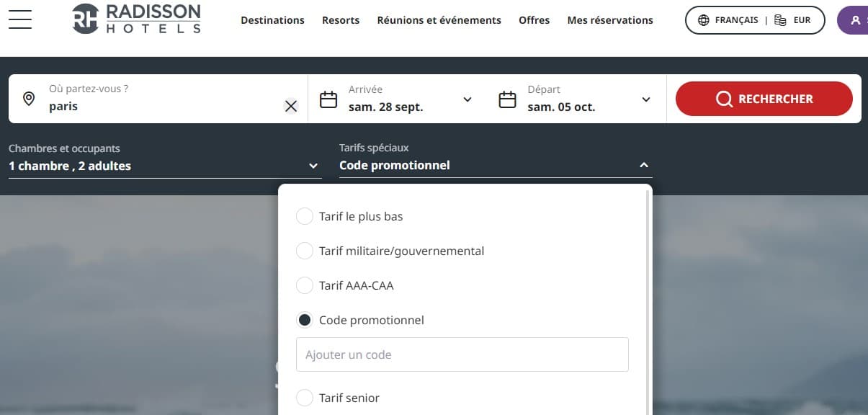The image size is (868, 415).
Task: Open the Chambres et occupants dropdown
Action: tap(163, 166)
